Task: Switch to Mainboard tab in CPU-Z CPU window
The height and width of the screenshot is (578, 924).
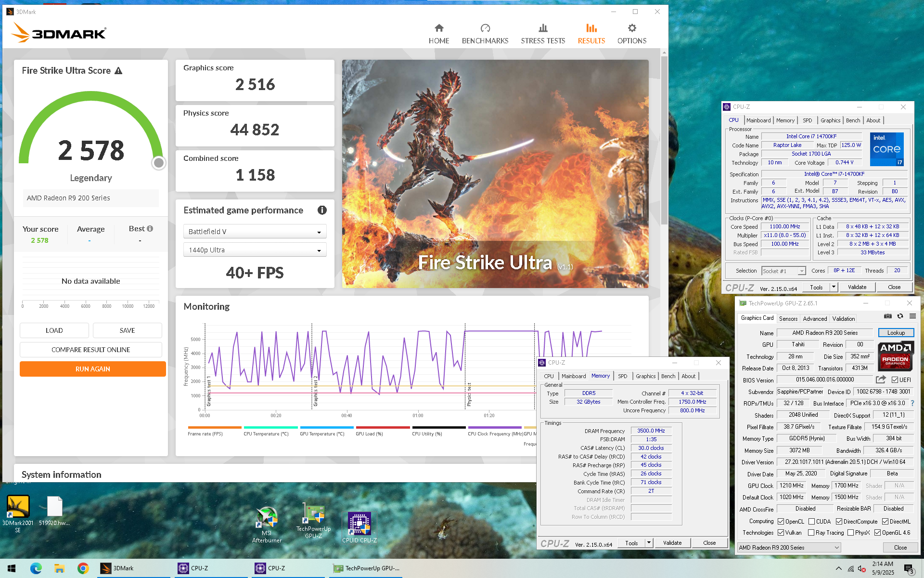Action: click(758, 120)
